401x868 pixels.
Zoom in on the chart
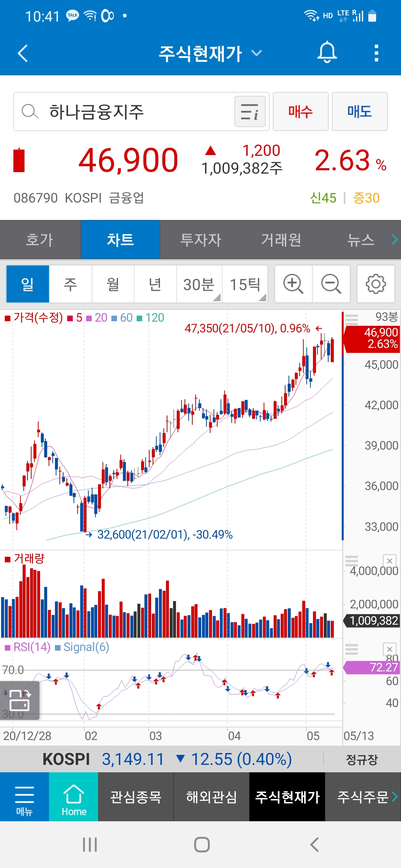pos(293,284)
